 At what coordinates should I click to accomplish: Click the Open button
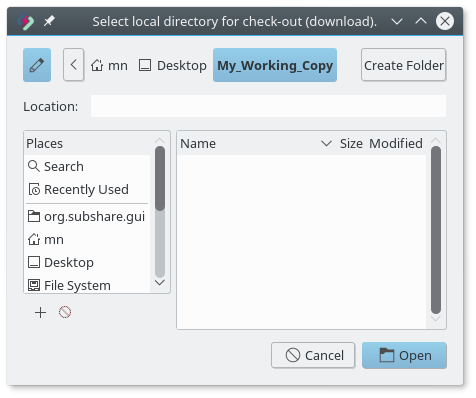[x=404, y=355]
